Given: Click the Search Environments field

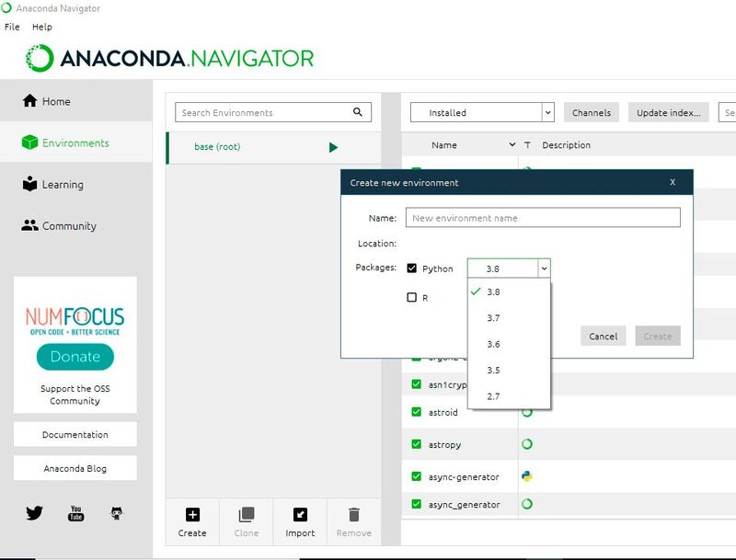Looking at the screenshot, I should pos(273,112).
